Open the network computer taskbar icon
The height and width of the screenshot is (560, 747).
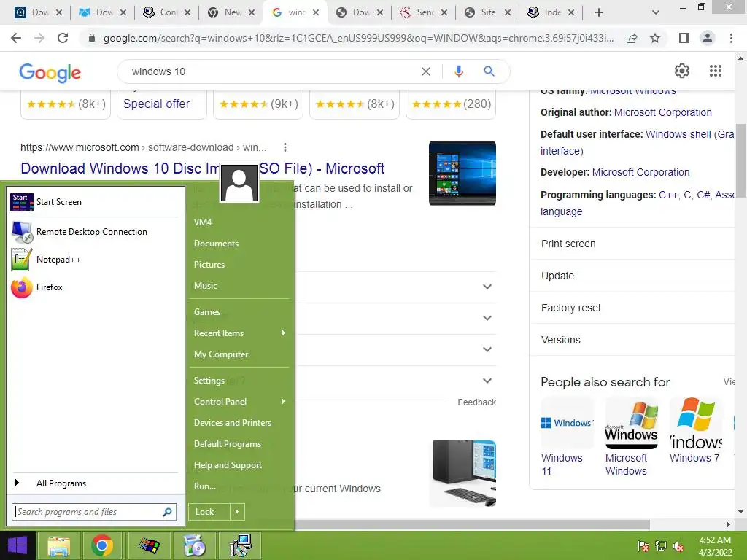point(239,545)
